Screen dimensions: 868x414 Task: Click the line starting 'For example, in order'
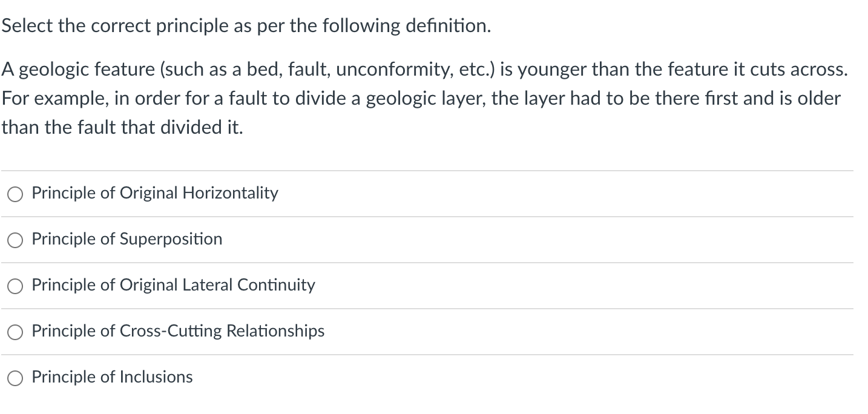point(421,98)
